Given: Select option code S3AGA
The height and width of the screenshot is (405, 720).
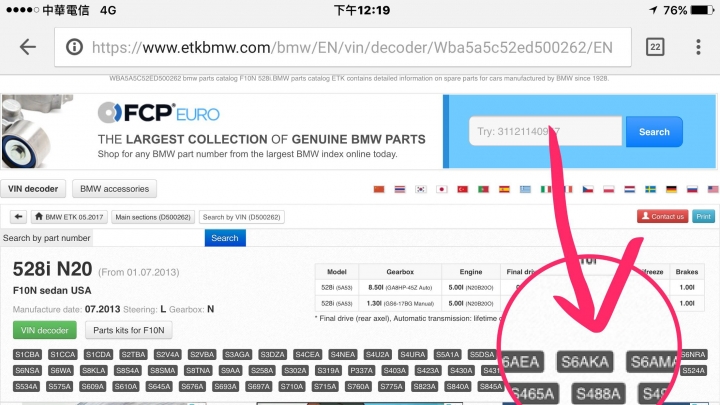Looking at the screenshot, I should (237, 354).
